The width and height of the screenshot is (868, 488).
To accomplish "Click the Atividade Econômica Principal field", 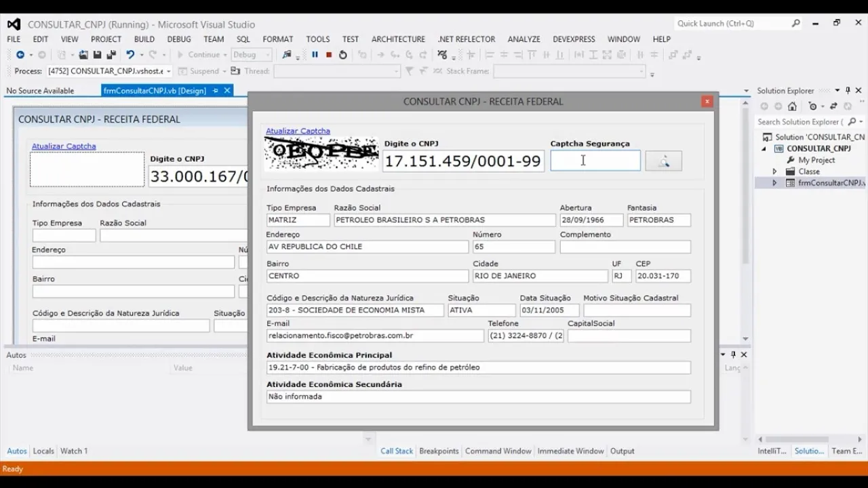I will tap(479, 367).
